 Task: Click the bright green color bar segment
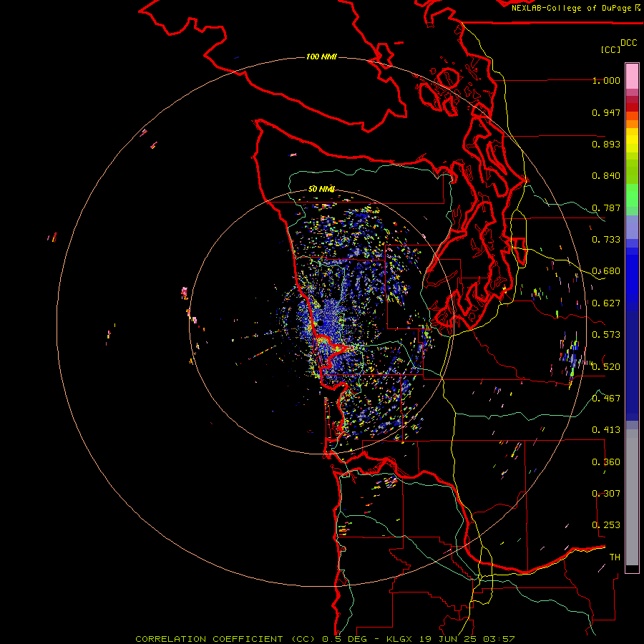pos(632,195)
